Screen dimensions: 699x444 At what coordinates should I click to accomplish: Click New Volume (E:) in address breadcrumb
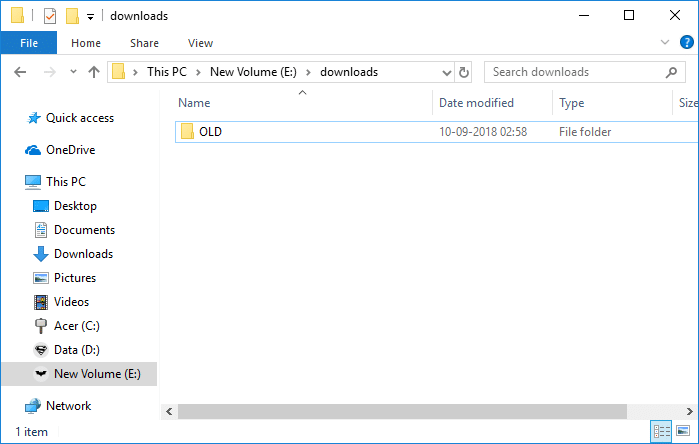coord(253,72)
